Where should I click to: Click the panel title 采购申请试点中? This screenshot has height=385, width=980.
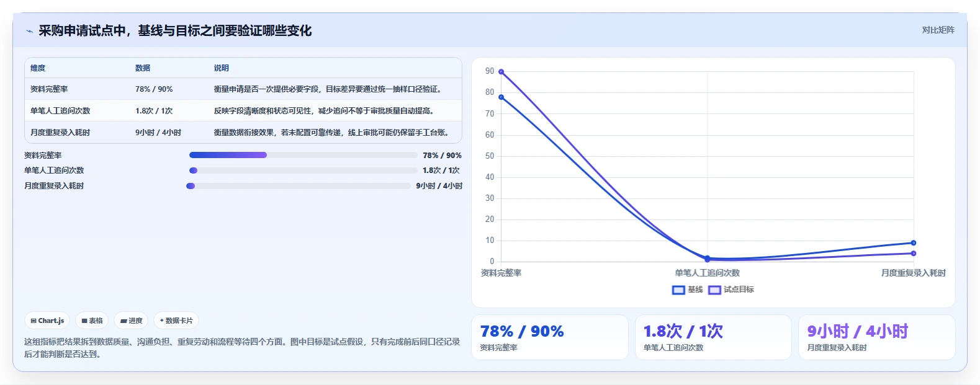[x=175, y=31]
